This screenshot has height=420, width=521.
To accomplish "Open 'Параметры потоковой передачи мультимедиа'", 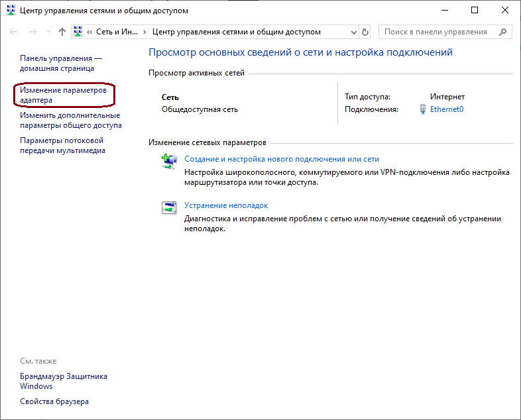I will 62,146.
